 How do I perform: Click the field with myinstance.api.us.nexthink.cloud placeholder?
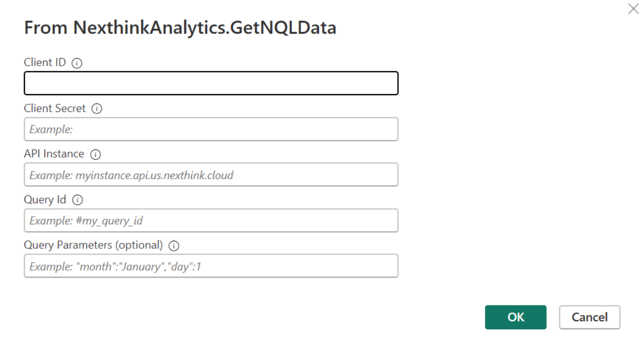[x=211, y=175]
